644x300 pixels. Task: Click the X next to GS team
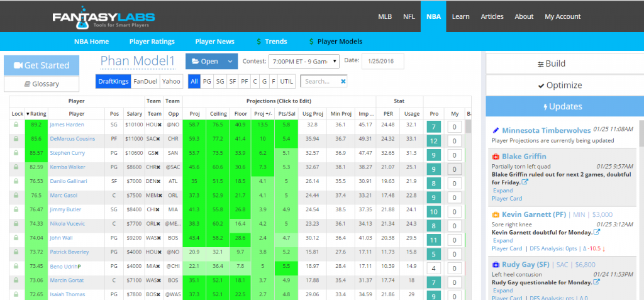(x=157, y=153)
